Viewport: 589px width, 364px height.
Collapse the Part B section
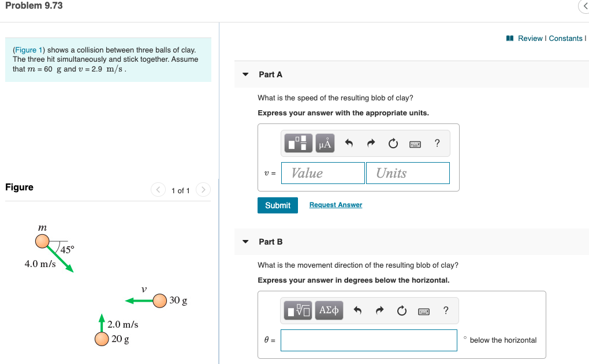[x=245, y=242]
